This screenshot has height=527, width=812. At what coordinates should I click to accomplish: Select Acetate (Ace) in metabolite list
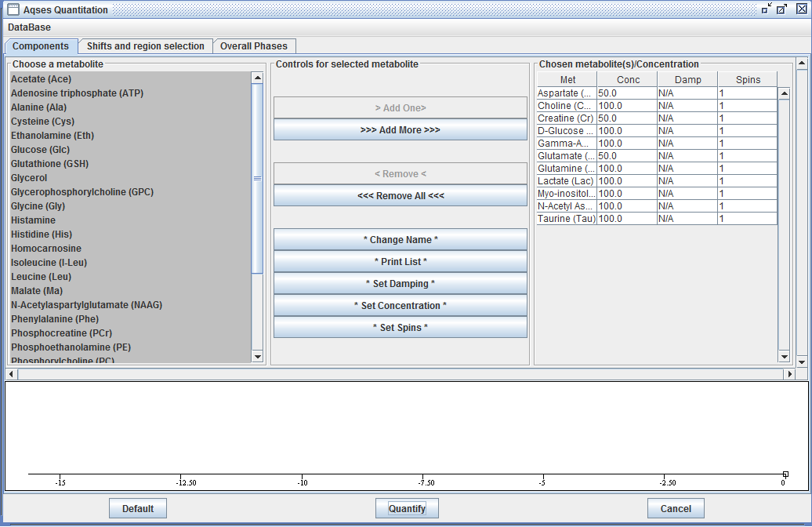130,78
